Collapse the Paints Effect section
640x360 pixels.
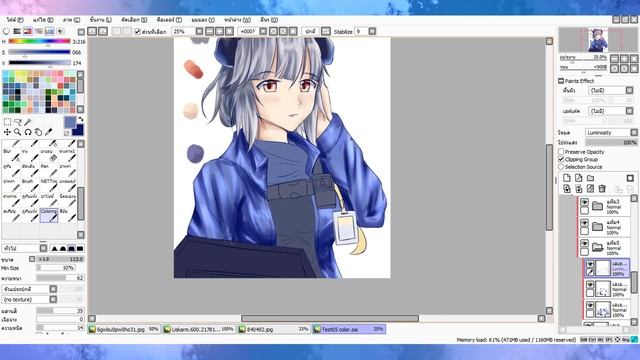[x=561, y=81]
